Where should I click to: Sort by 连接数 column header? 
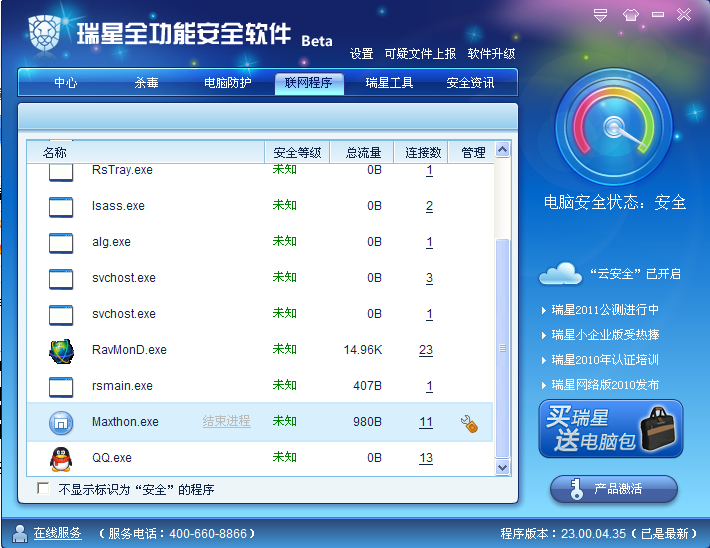[x=421, y=152]
